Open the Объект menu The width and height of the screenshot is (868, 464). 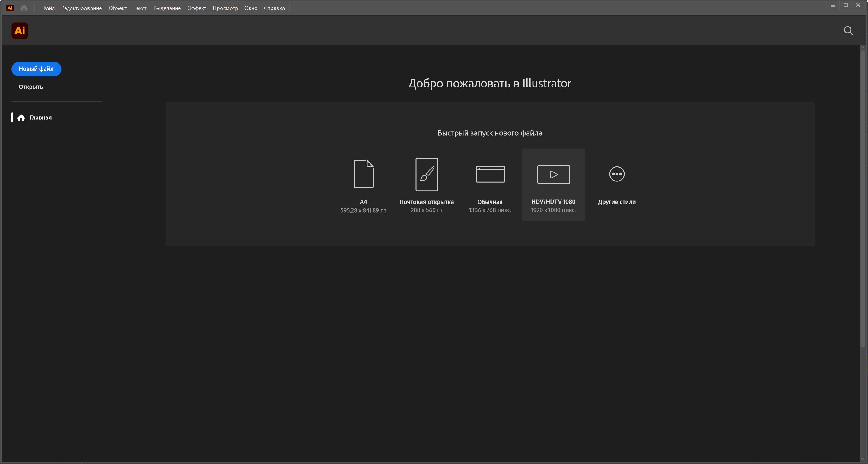click(117, 8)
